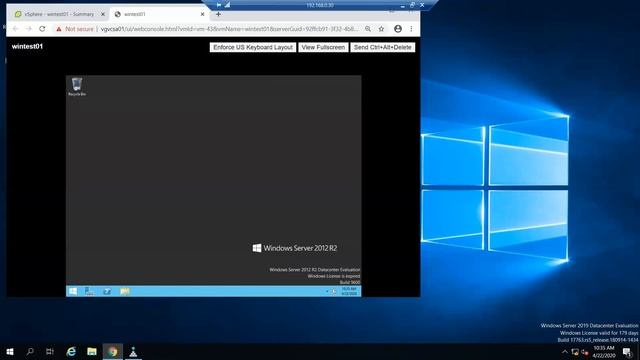The height and width of the screenshot is (360, 640).
Task: Click the wintest01 console title text
Action: coord(27,47)
